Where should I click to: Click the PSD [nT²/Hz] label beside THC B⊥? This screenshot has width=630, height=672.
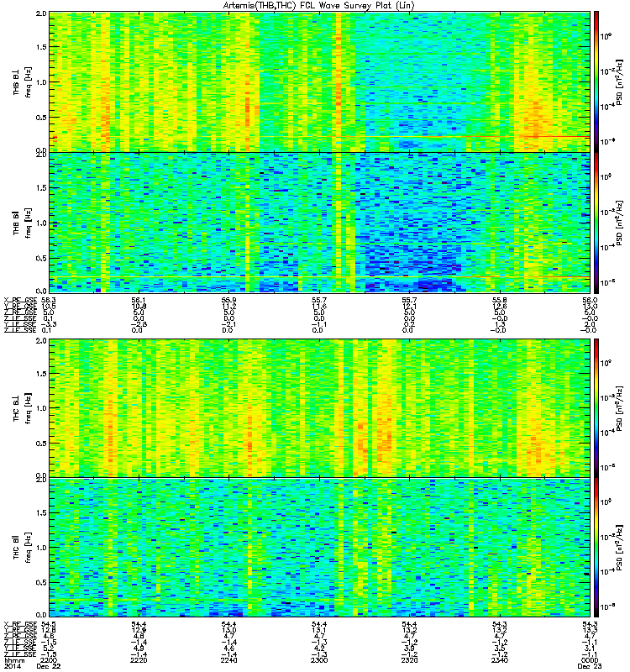click(619, 409)
